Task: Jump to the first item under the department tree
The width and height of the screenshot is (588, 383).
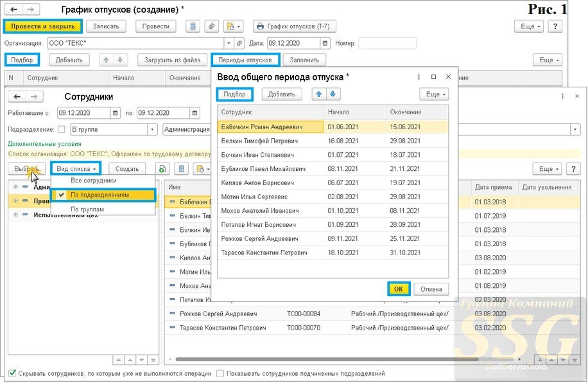Action: point(119,360)
